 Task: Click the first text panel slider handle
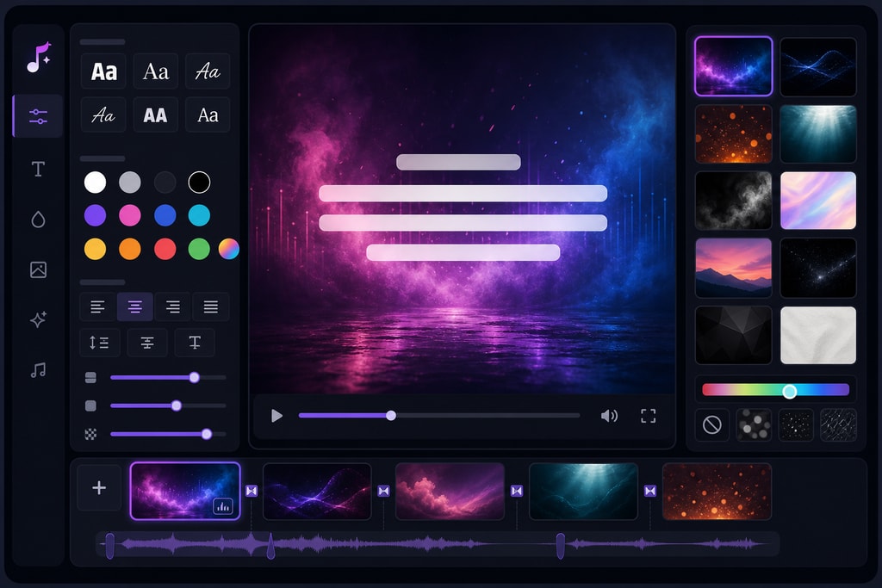(194, 377)
